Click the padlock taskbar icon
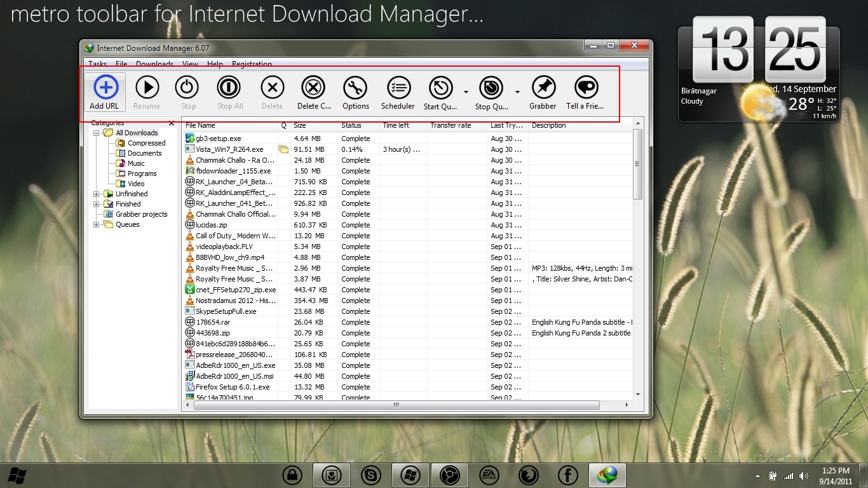This screenshot has width=868, height=488. tap(292, 475)
